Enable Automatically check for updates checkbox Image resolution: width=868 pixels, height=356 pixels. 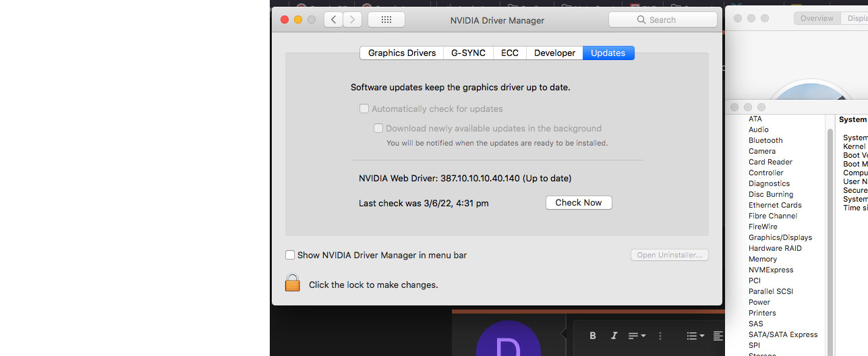[x=364, y=109]
